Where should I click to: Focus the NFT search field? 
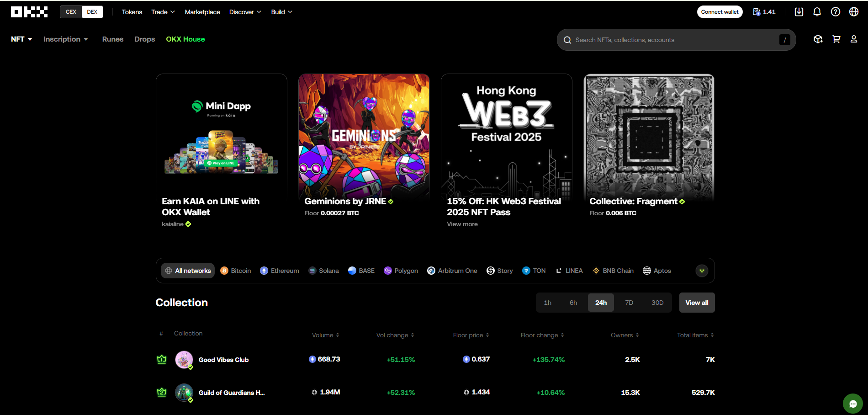pos(676,40)
